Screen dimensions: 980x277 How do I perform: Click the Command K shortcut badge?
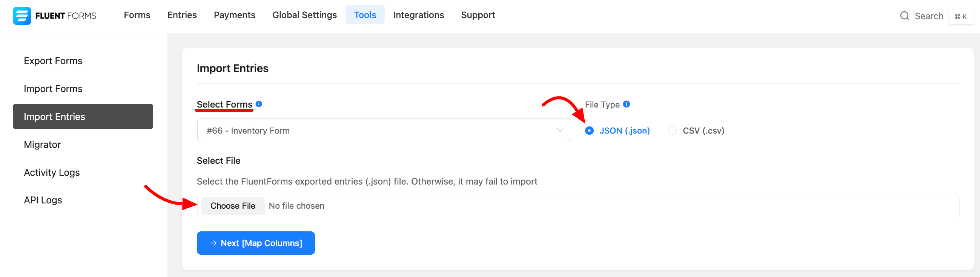(960, 17)
